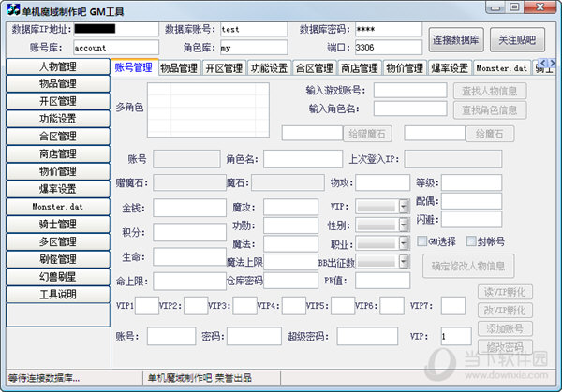Viewport: 562px width, 392px height.
Task: Click the 查找角色信息 button
Action: click(490, 110)
